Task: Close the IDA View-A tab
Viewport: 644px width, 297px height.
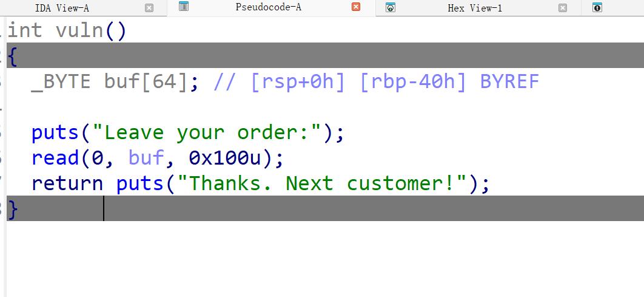Action: pos(149,8)
